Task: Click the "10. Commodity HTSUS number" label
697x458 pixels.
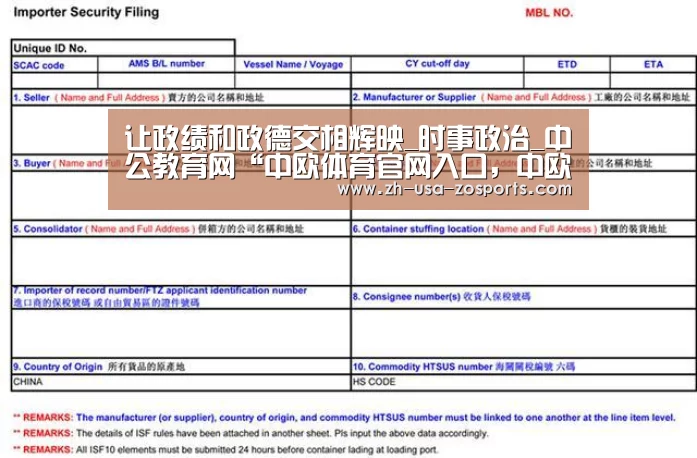Action: coord(423,367)
